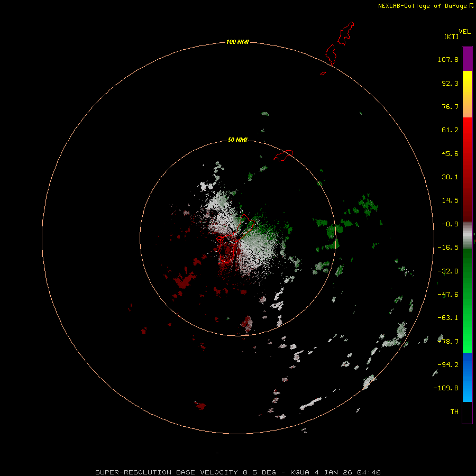476x476 pixels.
Task: Click the VEL legend title
Action: pyautogui.click(x=464, y=32)
